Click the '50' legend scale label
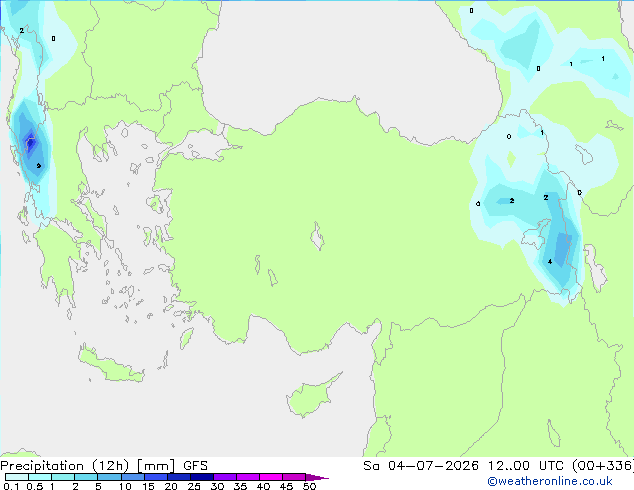Screen dimensions: 634x490 point(309,486)
